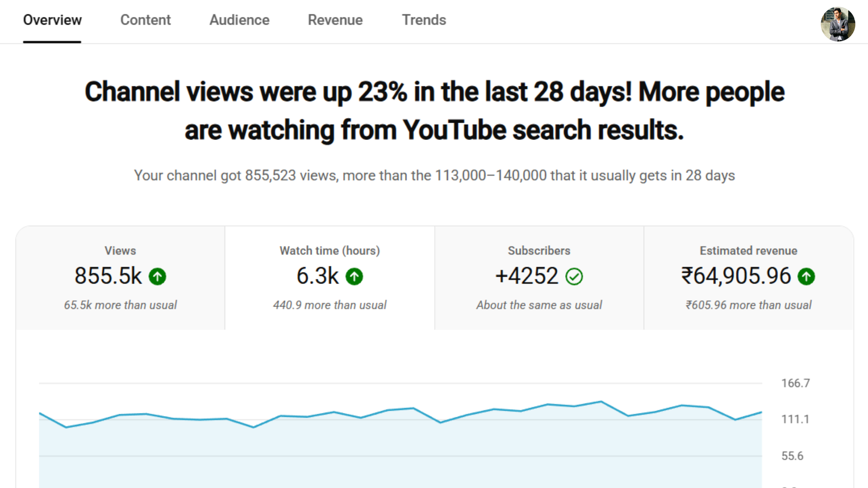Go to the Revenue tab

335,20
